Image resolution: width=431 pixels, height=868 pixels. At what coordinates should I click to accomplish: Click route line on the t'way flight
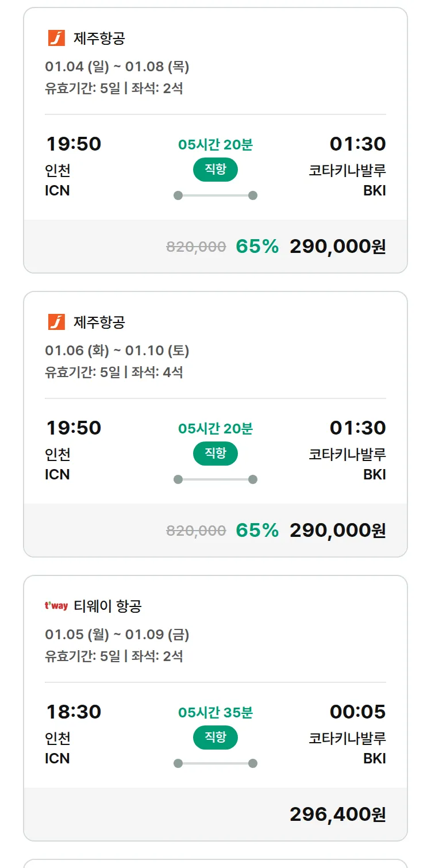pyautogui.click(x=215, y=763)
